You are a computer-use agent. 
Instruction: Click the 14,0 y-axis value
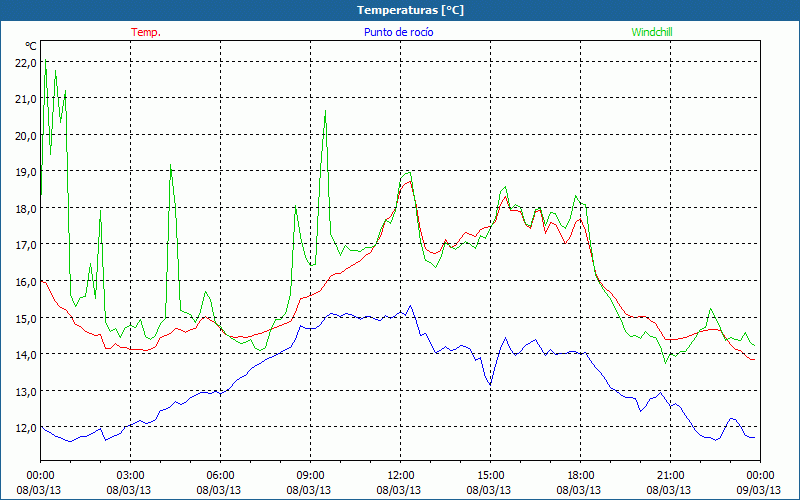[x=27, y=355]
